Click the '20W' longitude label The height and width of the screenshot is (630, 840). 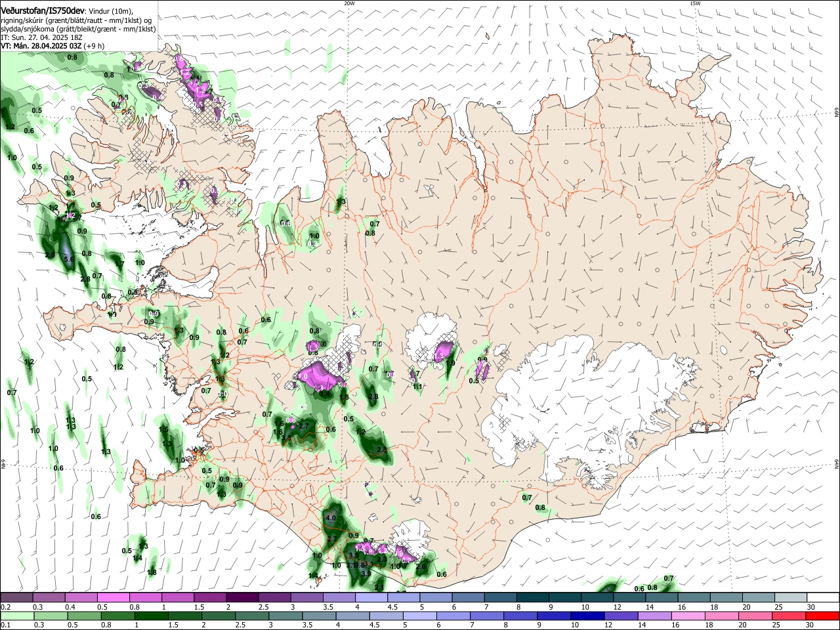(x=349, y=3)
